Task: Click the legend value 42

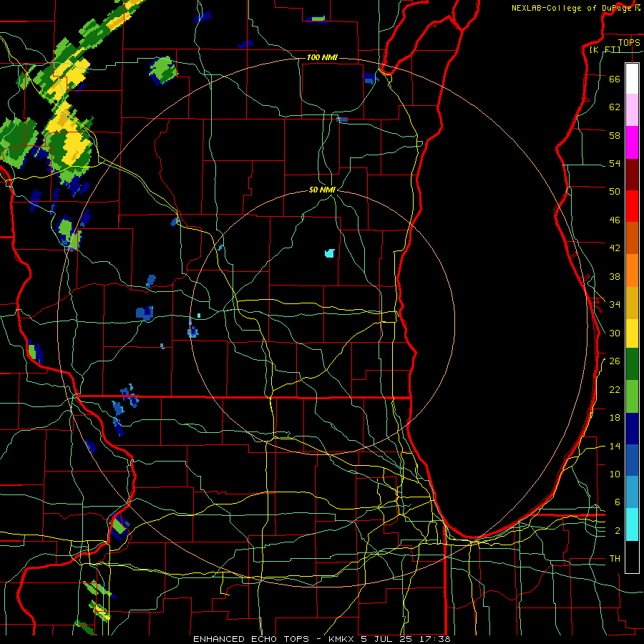Action: (x=615, y=248)
